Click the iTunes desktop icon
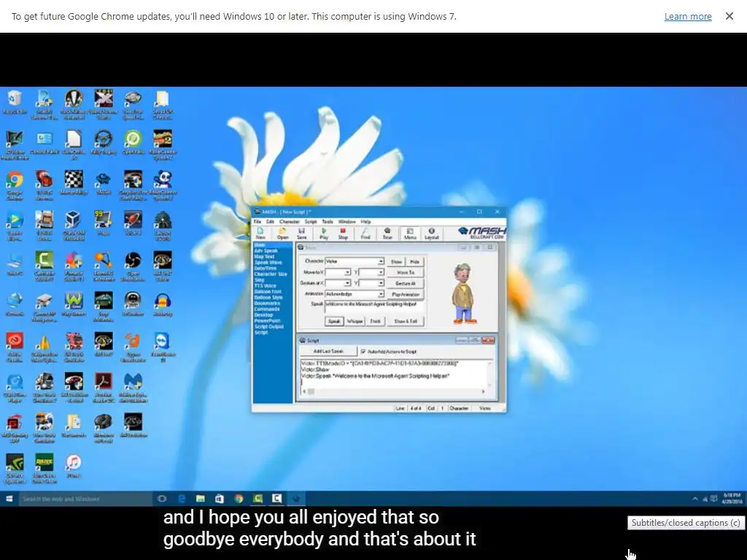The width and height of the screenshot is (747, 560). 74,462
